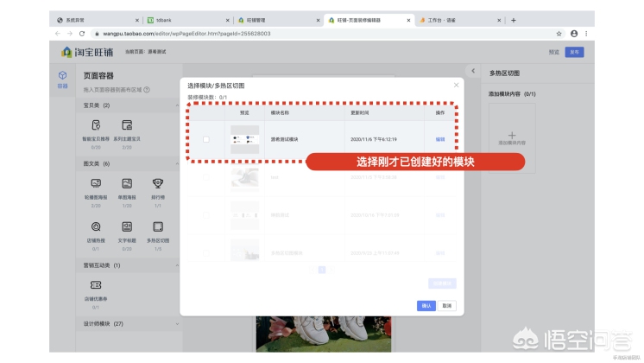644x363 pixels.
Task: Click the 预览 preview link in header
Action: tap(553, 52)
